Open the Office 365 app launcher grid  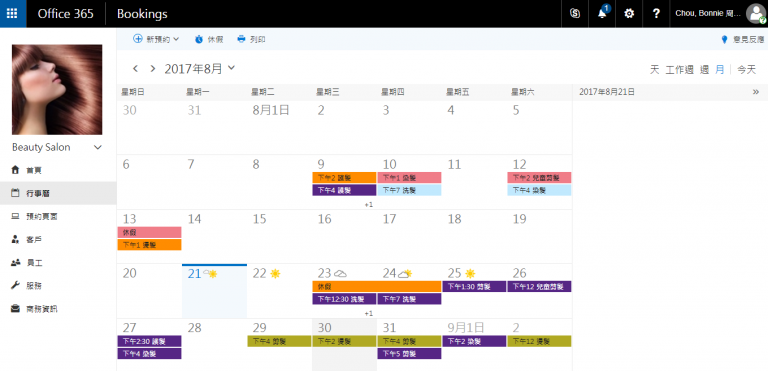tap(13, 14)
